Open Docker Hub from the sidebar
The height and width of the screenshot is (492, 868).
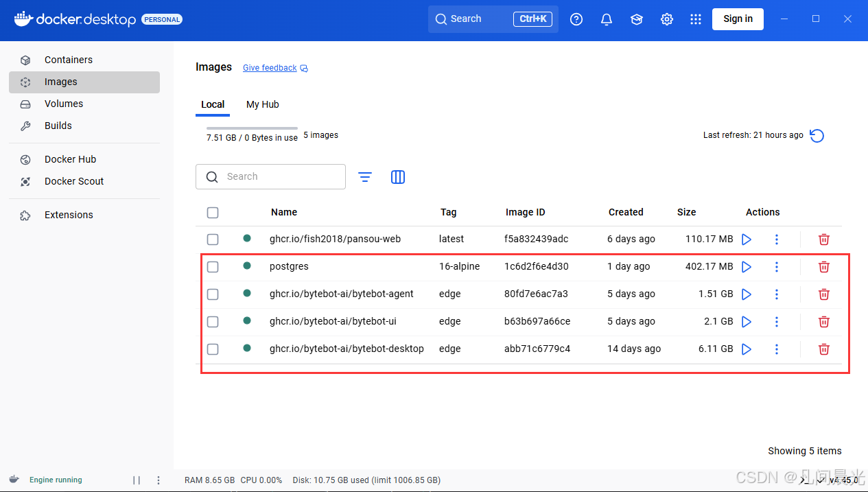click(x=71, y=159)
